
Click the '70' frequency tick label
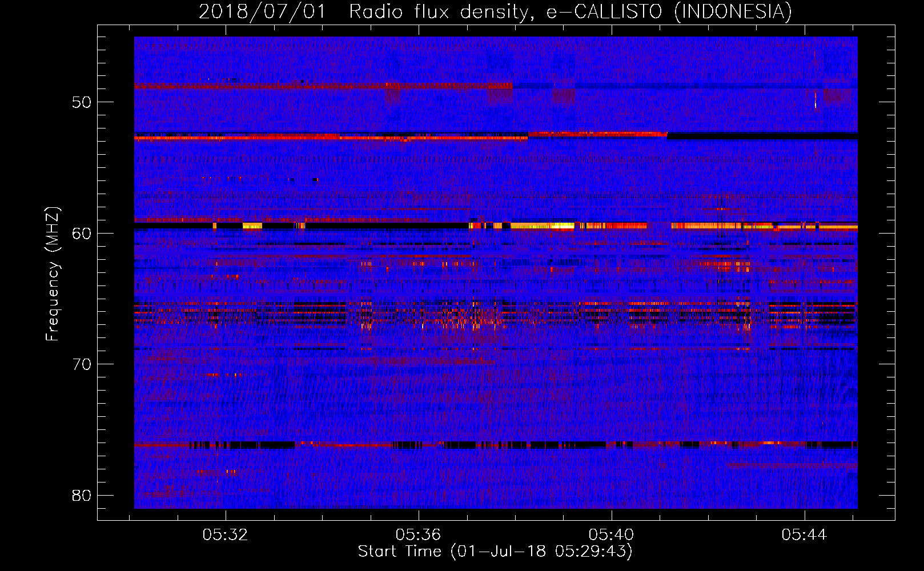pyautogui.click(x=82, y=364)
